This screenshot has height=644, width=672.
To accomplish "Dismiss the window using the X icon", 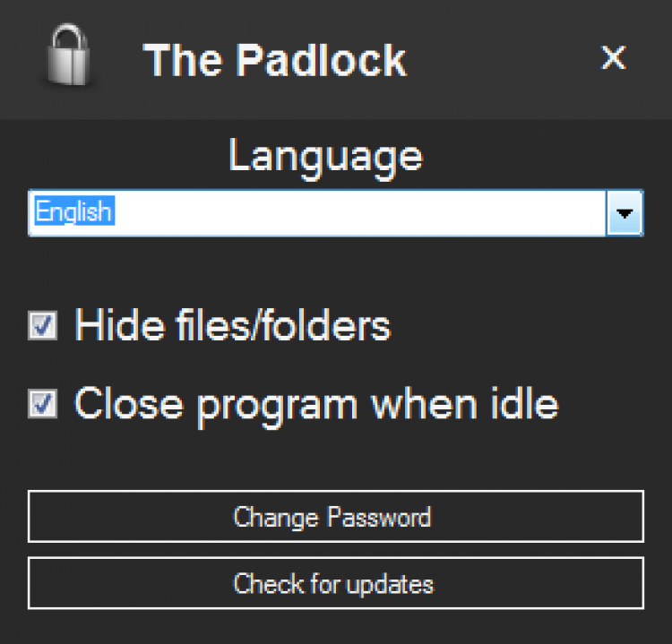I will pyautogui.click(x=613, y=58).
